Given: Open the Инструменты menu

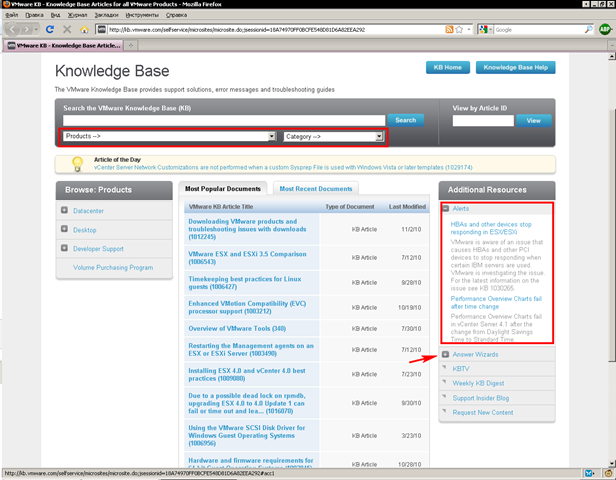Looking at the screenshot, I should 142,15.
